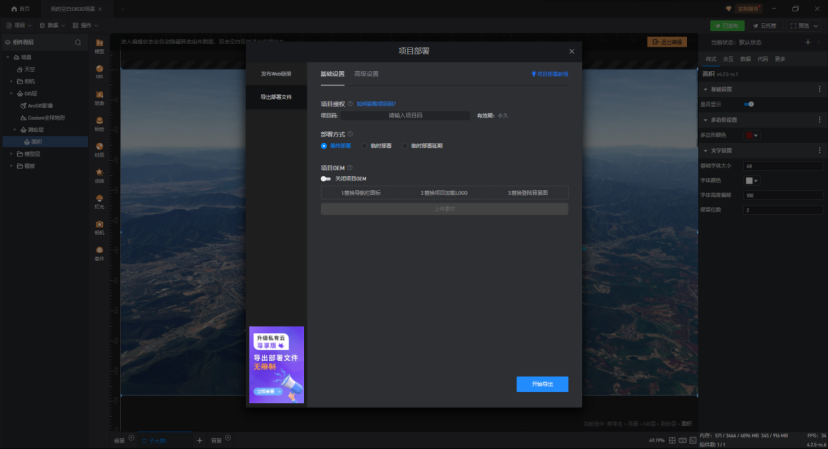Click the orange 退出编辑 button
The width and height of the screenshot is (828, 449).
(x=667, y=42)
